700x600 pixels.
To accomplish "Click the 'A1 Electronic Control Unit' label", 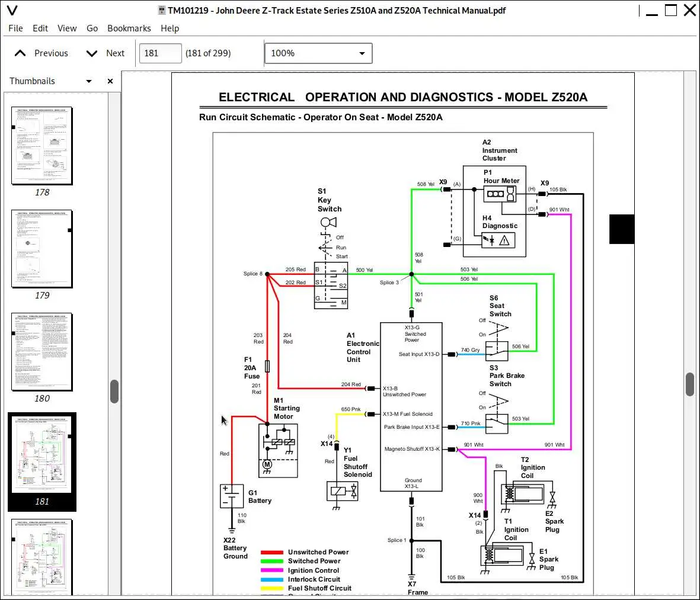I will [x=363, y=348].
